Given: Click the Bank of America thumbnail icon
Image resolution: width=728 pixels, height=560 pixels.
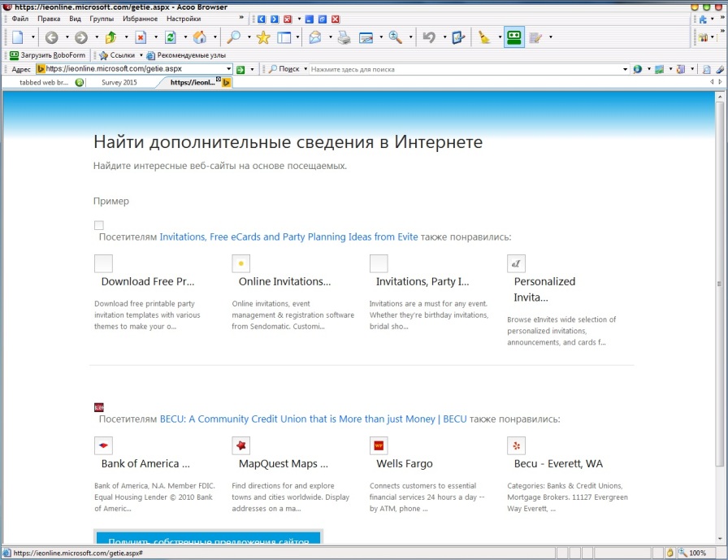Looking at the screenshot, I should [103, 445].
